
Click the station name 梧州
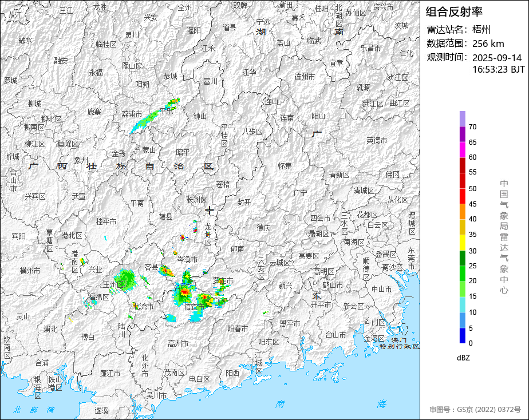[481, 30]
